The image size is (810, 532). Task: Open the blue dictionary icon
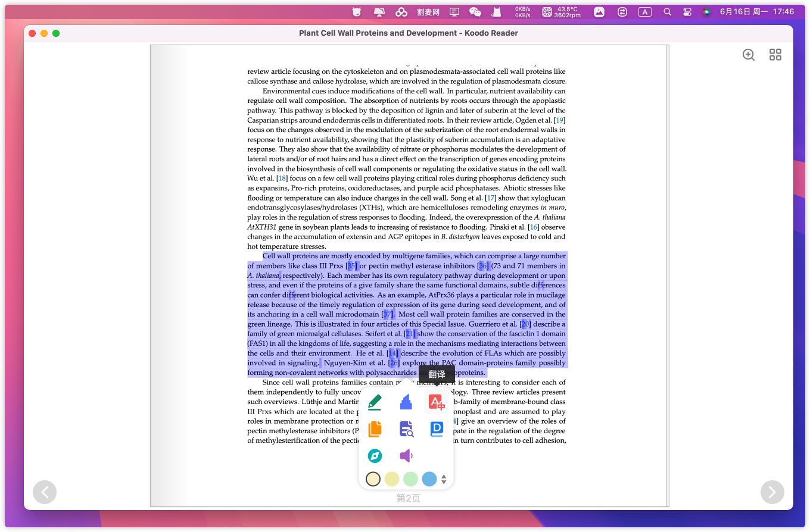pyautogui.click(x=437, y=428)
